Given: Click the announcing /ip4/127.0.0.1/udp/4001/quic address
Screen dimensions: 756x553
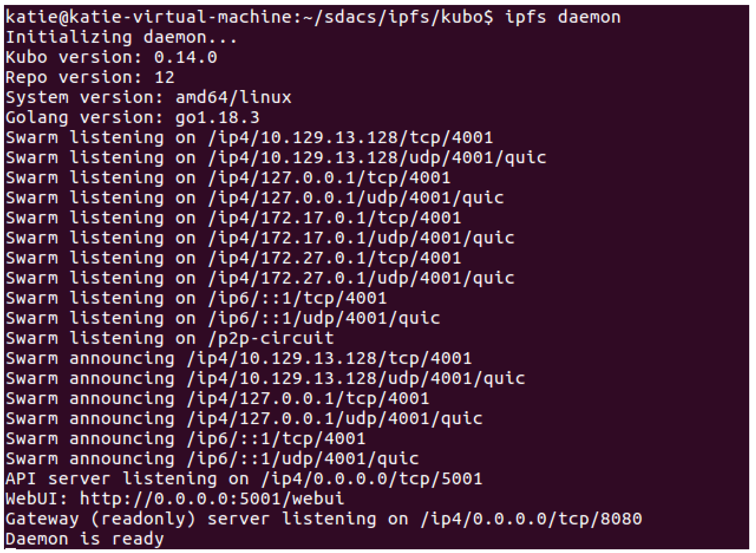Looking at the screenshot, I should click(x=334, y=418).
